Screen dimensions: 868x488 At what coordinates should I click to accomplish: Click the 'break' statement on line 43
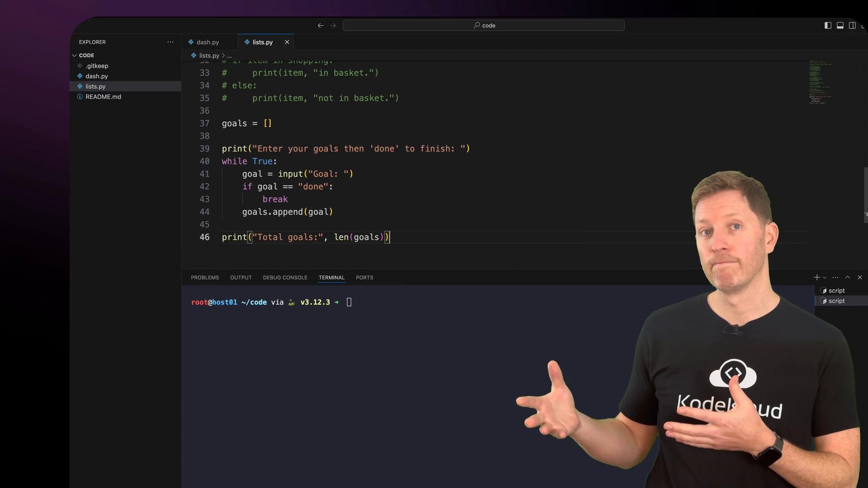pos(275,199)
